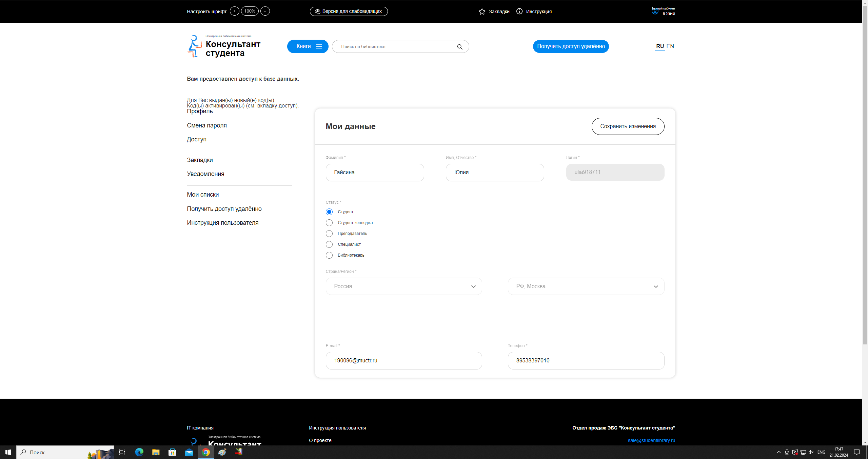Viewport: 868px width, 459px height.
Task: Select the Студент radio button
Action: [x=329, y=212]
